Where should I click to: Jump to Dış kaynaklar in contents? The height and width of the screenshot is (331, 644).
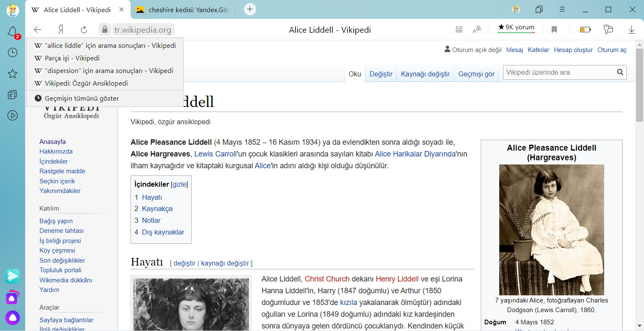(163, 232)
